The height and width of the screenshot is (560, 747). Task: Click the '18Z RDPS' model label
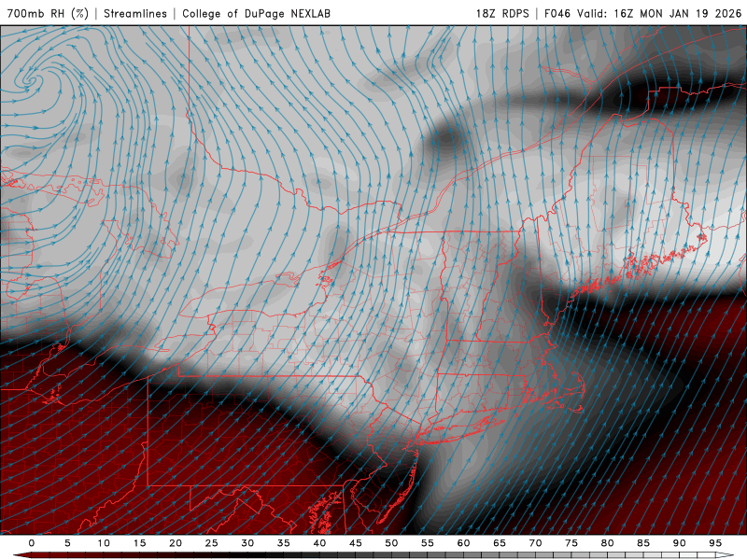point(502,13)
